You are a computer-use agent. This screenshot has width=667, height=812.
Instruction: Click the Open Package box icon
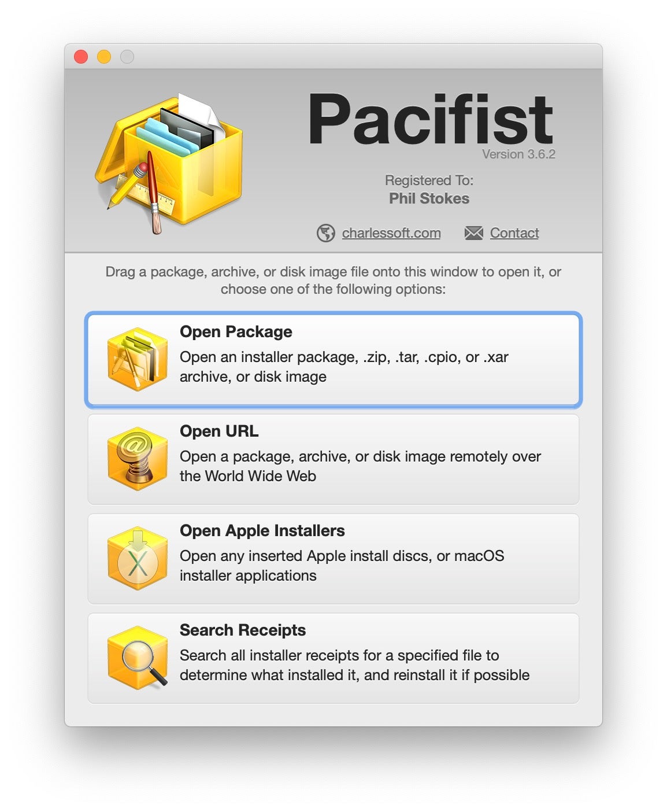click(x=138, y=359)
